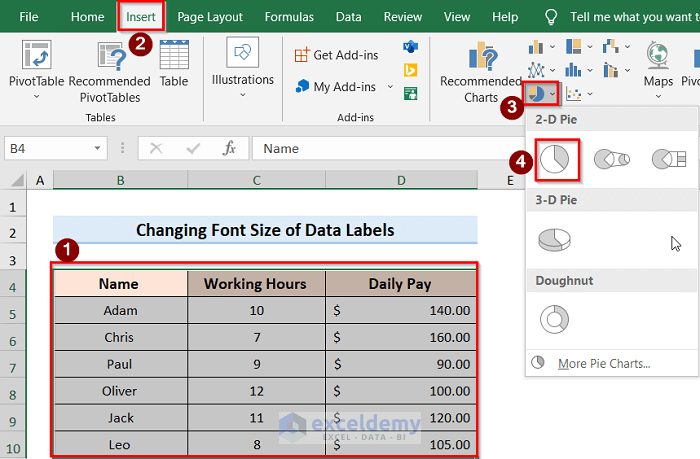Insert a Doughnut chart
The width and height of the screenshot is (700, 459).
(x=553, y=319)
